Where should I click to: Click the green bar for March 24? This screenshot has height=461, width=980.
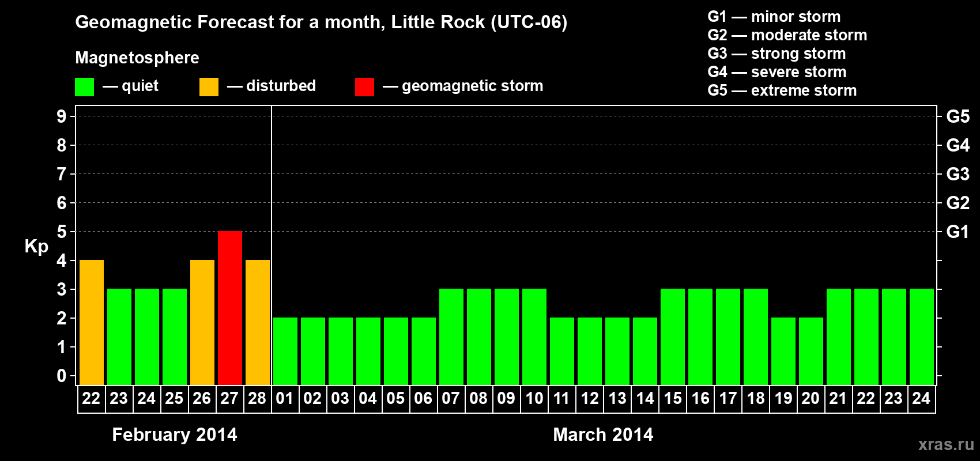(922, 337)
